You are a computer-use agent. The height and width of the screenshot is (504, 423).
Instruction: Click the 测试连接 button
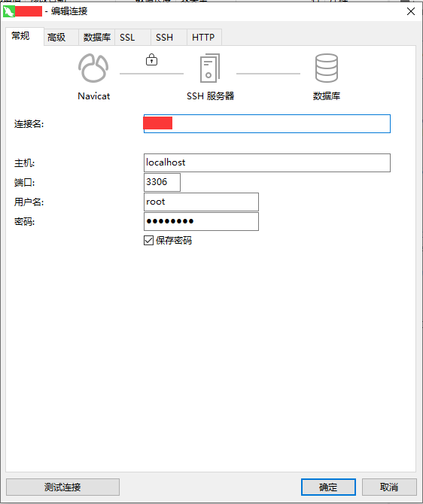[62, 487]
